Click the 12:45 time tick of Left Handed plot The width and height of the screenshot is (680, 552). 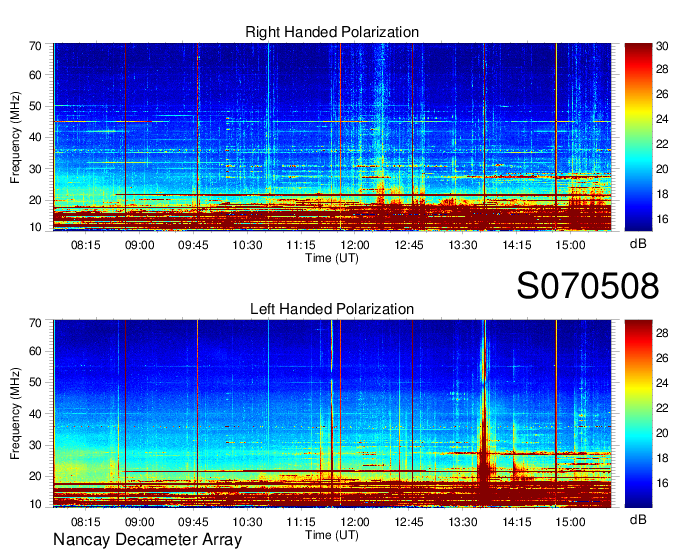point(409,522)
